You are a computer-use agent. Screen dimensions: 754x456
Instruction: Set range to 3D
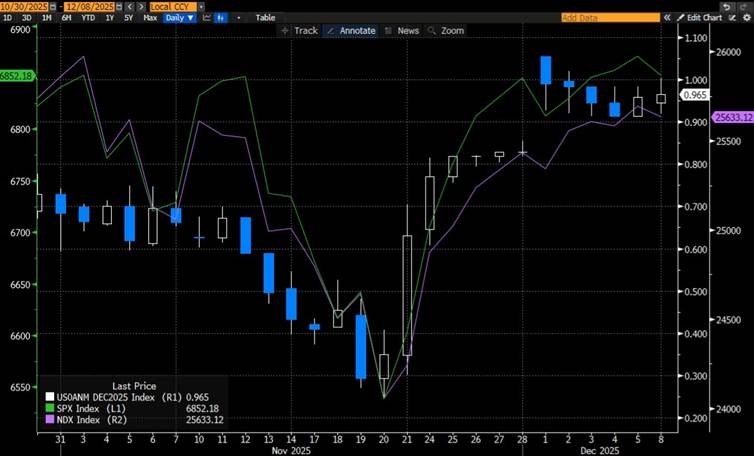click(27, 18)
